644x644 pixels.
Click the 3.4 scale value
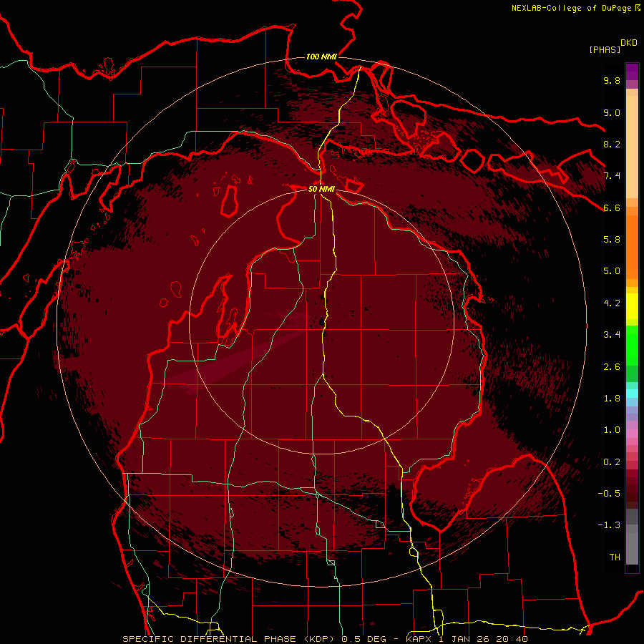coord(612,335)
